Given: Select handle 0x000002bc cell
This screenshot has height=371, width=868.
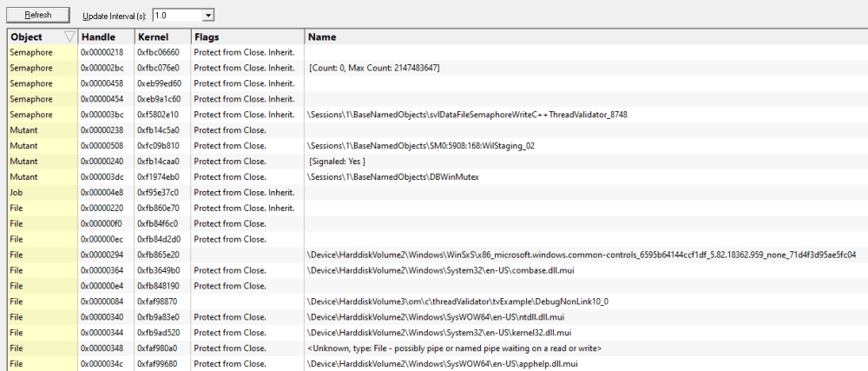Looking at the screenshot, I should [x=102, y=68].
